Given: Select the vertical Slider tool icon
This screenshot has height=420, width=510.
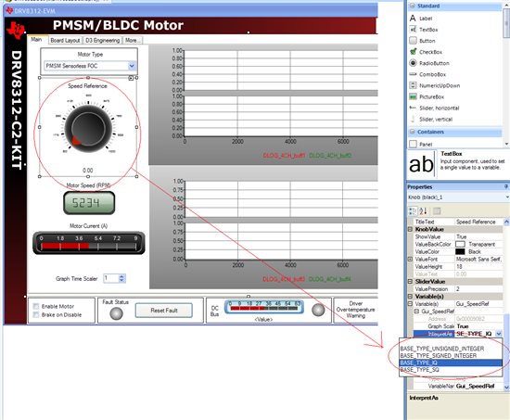Looking at the screenshot, I should [413, 119].
